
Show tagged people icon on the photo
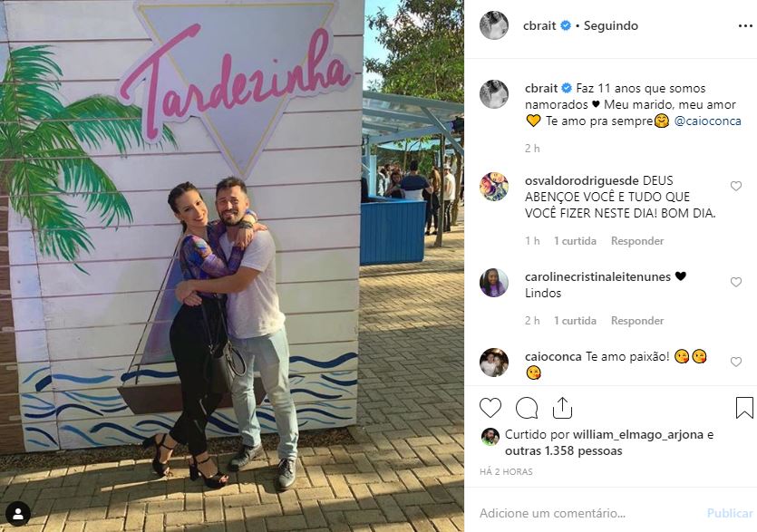point(18,514)
